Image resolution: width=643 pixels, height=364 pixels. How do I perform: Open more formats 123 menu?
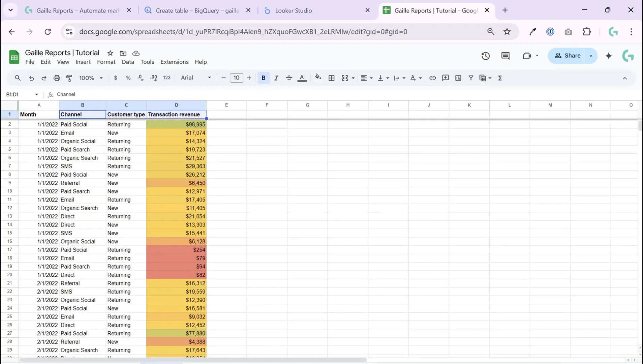pyautogui.click(x=167, y=78)
